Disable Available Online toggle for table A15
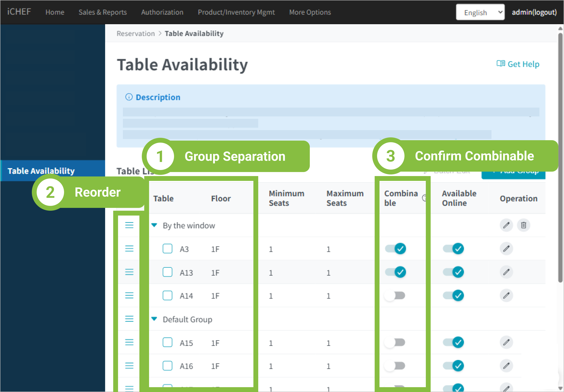 click(x=453, y=342)
